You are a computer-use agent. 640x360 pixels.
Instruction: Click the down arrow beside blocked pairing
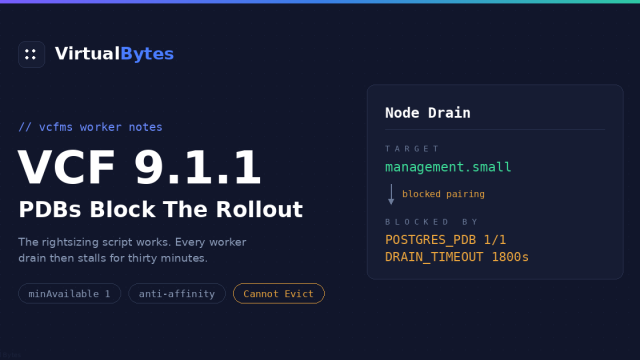click(391, 194)
